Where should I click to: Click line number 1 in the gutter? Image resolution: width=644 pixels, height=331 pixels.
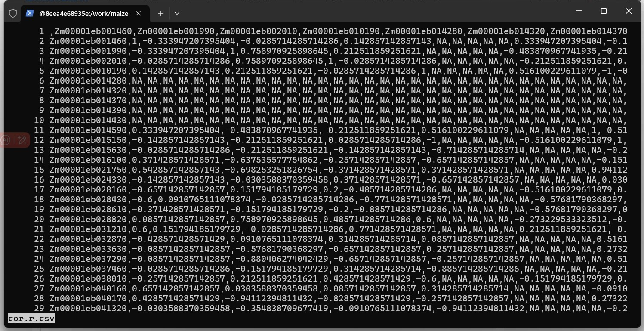click(x=42, y=31)
